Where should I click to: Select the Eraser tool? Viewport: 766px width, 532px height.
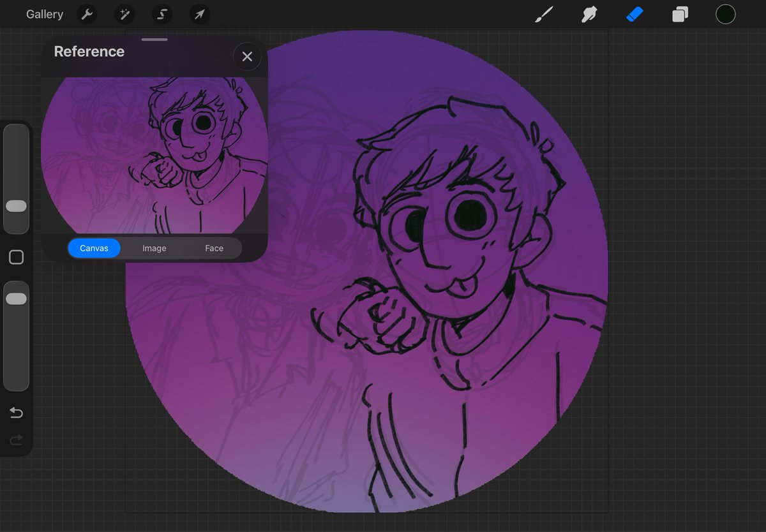coord(634,14)
